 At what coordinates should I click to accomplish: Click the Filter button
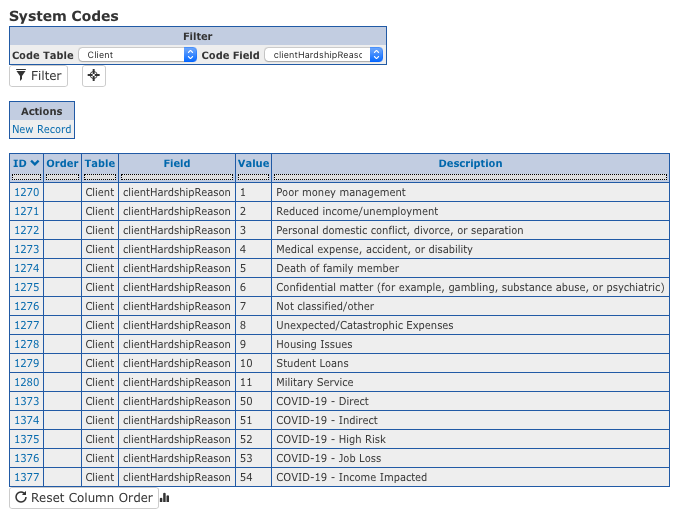click(39, 76)
